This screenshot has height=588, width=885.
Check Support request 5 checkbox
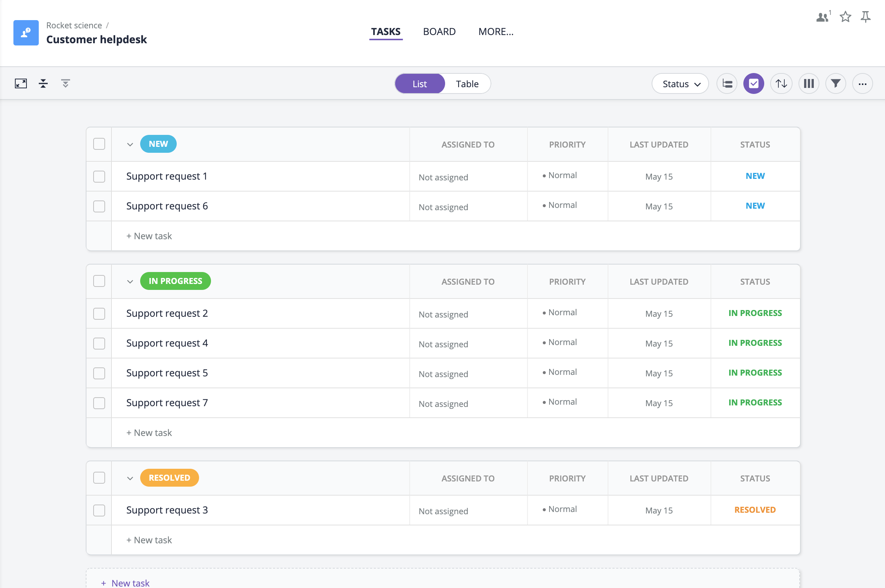coord(99,373)
